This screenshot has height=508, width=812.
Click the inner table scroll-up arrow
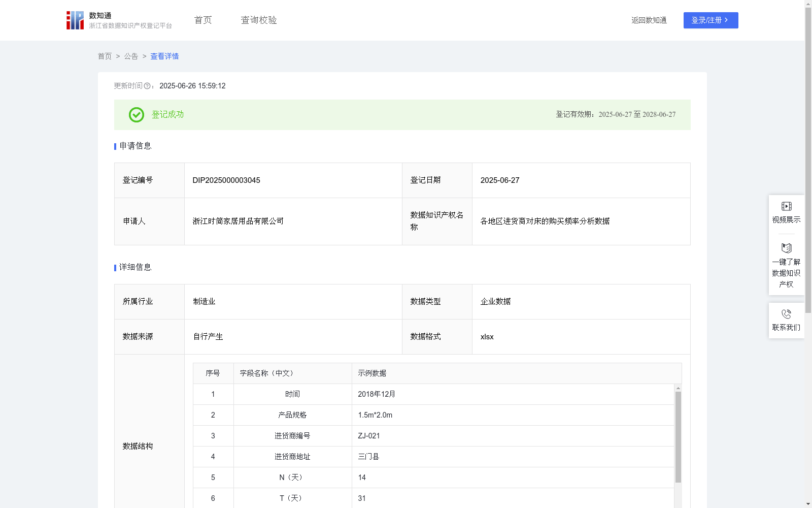(678, 388)
